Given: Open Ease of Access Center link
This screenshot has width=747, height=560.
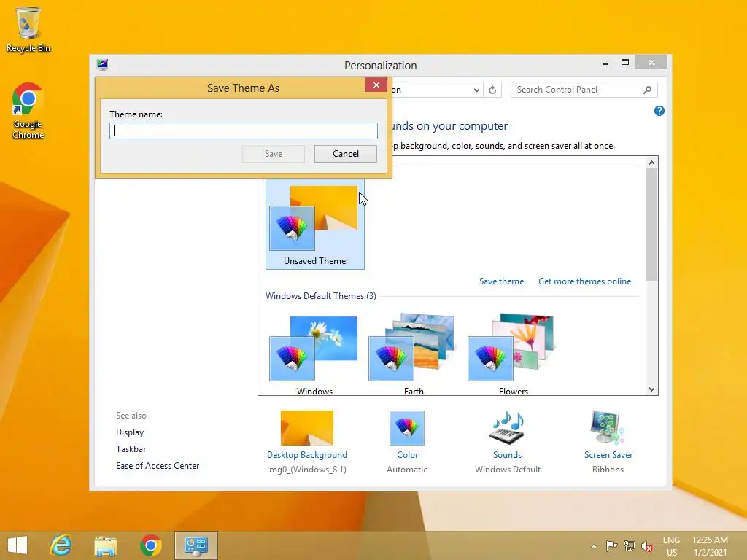Looking at the screenshot, I should tap(158, 466).
